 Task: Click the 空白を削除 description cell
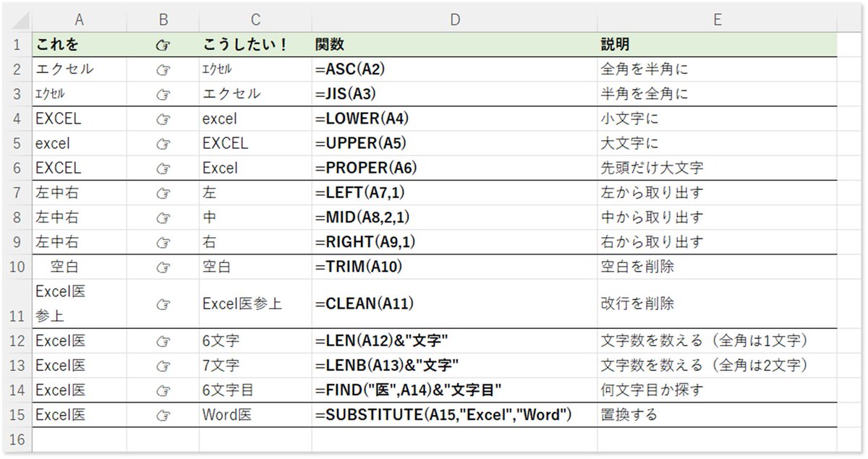pyautogui.click(x=717, y=267)
